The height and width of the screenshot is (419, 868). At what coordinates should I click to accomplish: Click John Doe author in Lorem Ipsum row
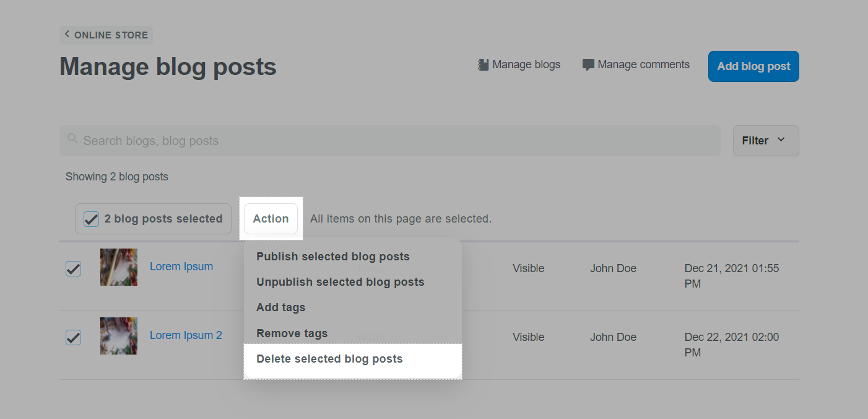click(613, 268)
